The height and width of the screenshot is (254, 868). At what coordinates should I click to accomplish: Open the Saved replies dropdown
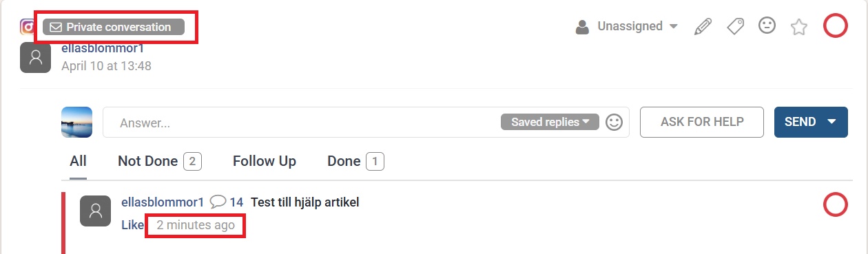(x=550, y=122)
